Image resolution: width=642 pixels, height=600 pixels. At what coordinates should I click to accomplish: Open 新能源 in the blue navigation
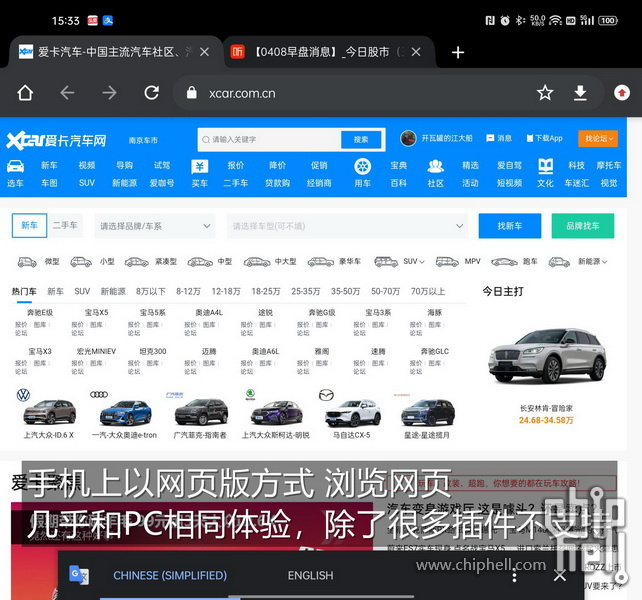point(124,183)
